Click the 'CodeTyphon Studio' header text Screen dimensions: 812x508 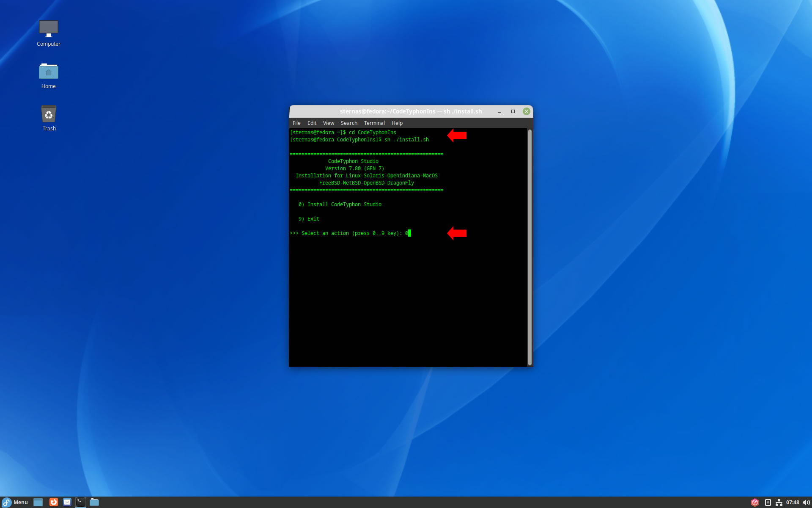click(x=353, y=161)
